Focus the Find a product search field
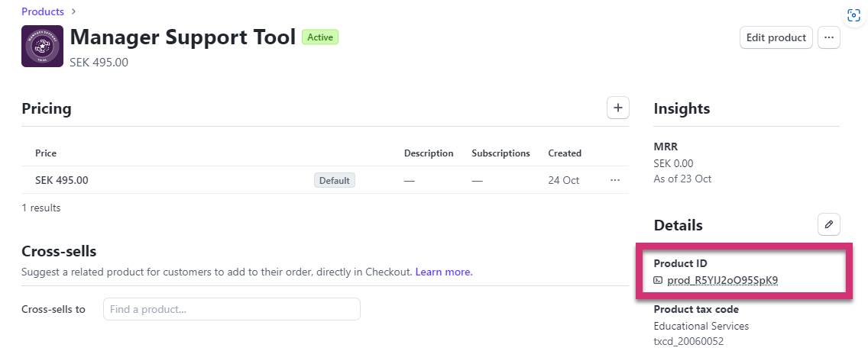The image size is (868, 351). pos(232,309)
